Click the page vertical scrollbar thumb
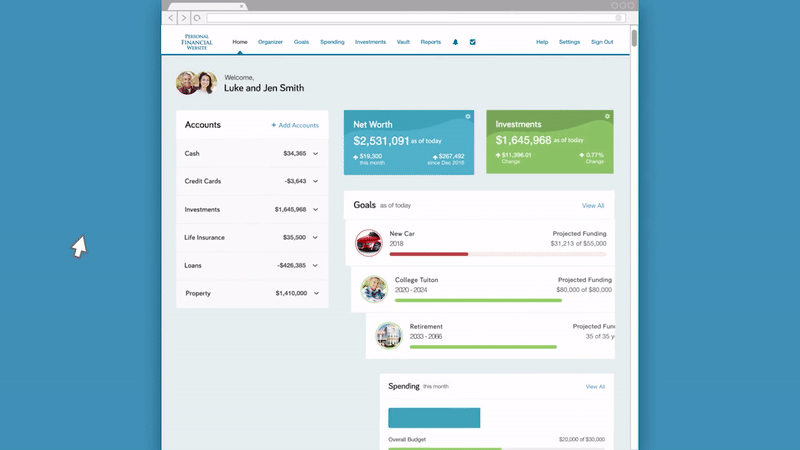Viewport: 800px width, 450px height. 634,38
